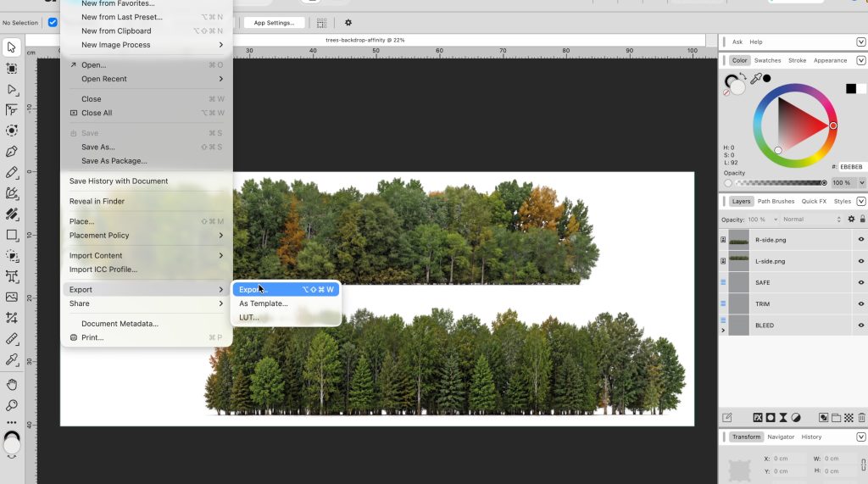The width and height of the screenshot is (868, 484).
Task: Add new group folder icon
Action: (x=836, y=418)
